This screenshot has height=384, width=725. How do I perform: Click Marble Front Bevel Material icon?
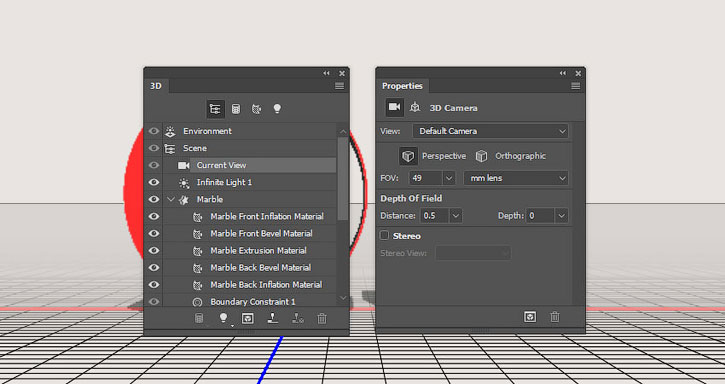point(197,234)
